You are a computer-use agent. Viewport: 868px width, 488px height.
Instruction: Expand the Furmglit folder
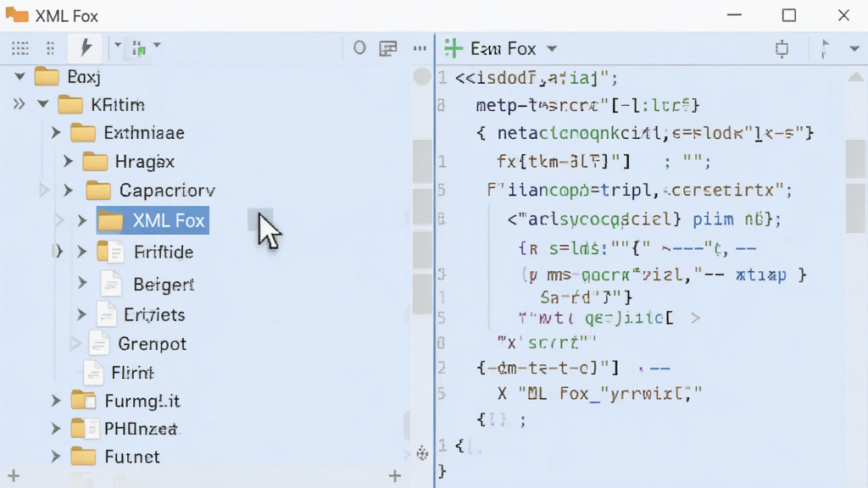point(56,401)
